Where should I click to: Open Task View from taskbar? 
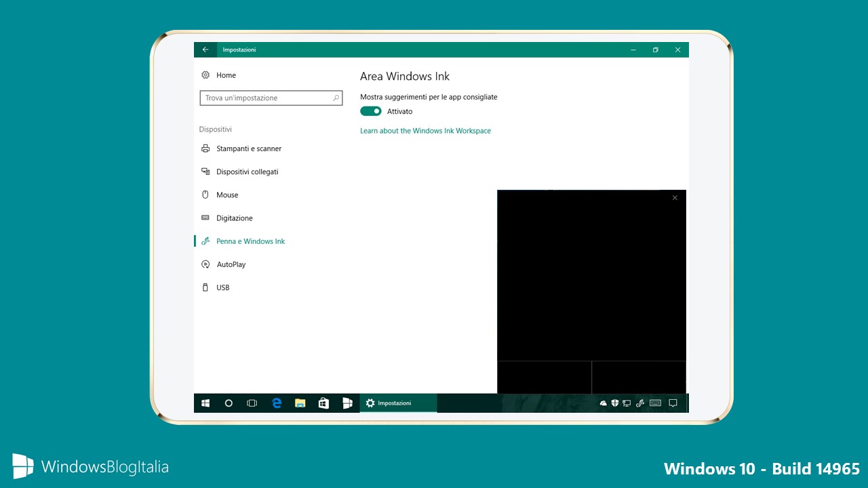[x=252, y=403]
